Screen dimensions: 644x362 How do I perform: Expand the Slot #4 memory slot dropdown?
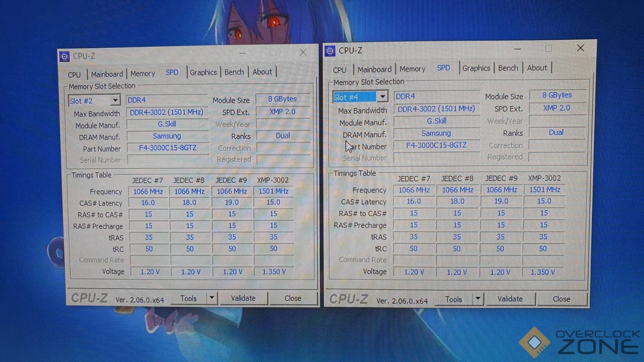coord(382,97)
